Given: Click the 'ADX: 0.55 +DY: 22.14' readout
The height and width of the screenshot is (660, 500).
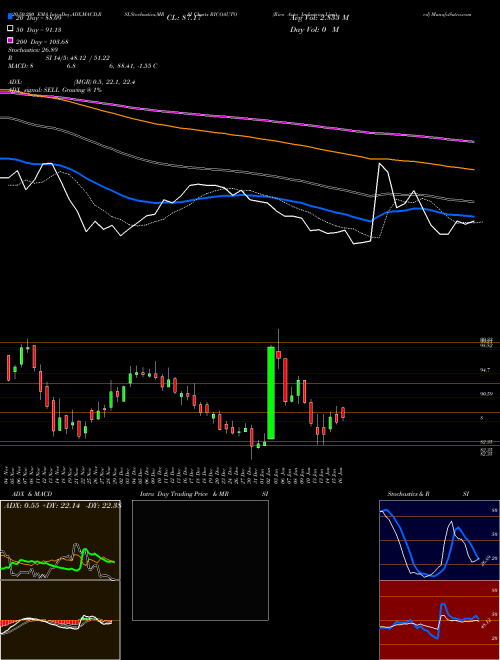Looking at the screenshot, I should (62, 506).
